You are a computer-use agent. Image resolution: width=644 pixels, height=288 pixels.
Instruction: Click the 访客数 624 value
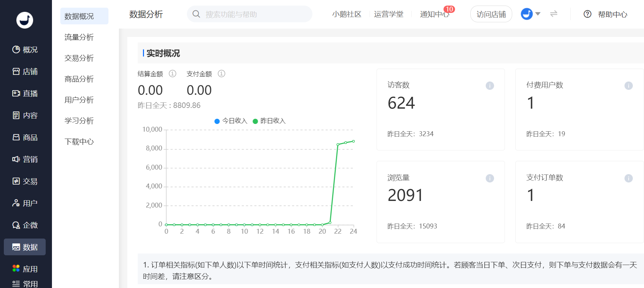point(401,103)
